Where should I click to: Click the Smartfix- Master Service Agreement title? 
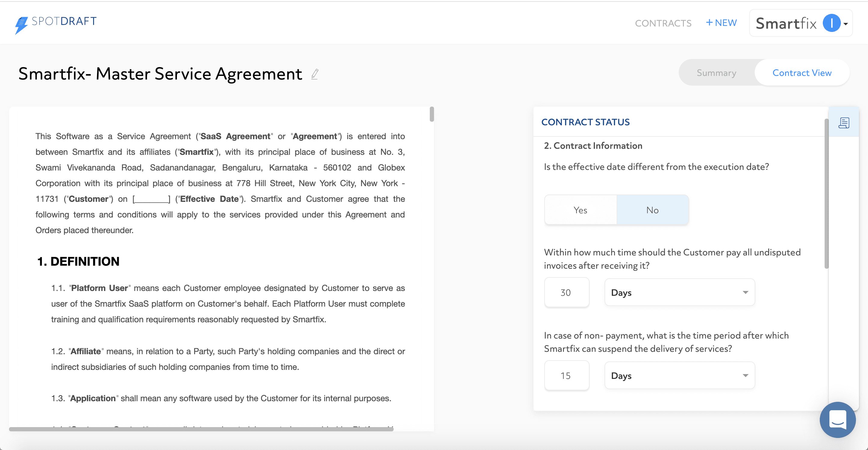coord(160,74)
